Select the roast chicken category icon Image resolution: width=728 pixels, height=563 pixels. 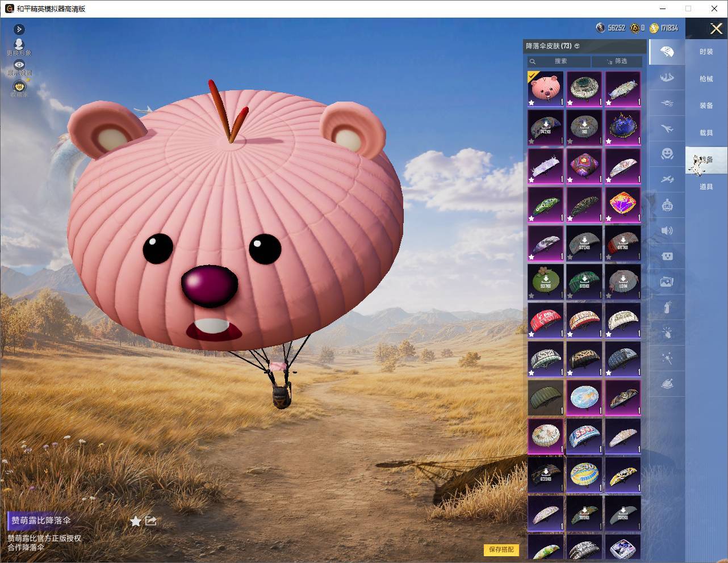[667, 384]
